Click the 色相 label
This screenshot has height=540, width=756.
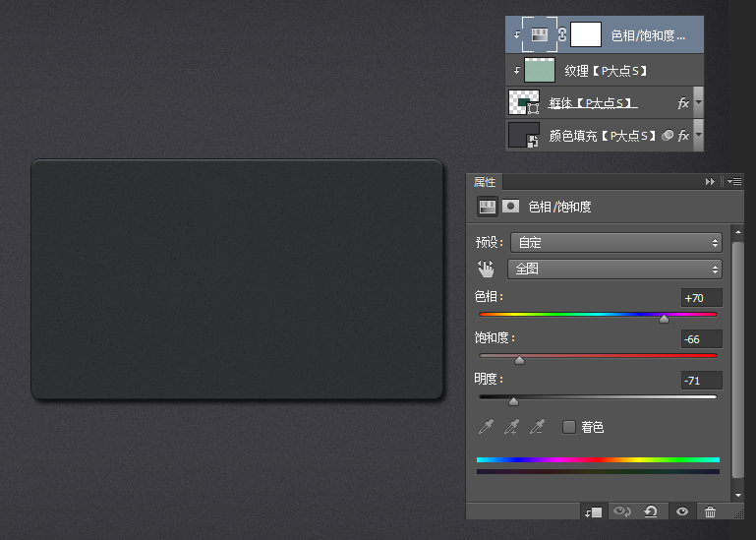point(489,296)
